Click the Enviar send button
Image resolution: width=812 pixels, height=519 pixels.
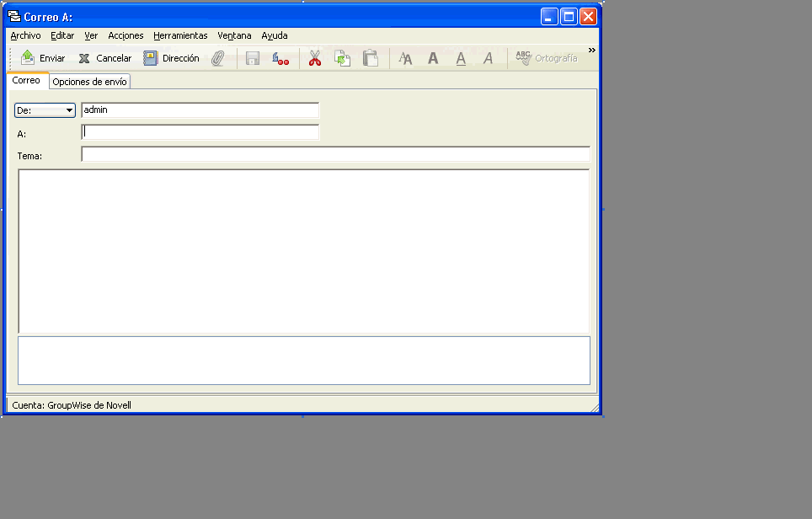tap(43, 58)
